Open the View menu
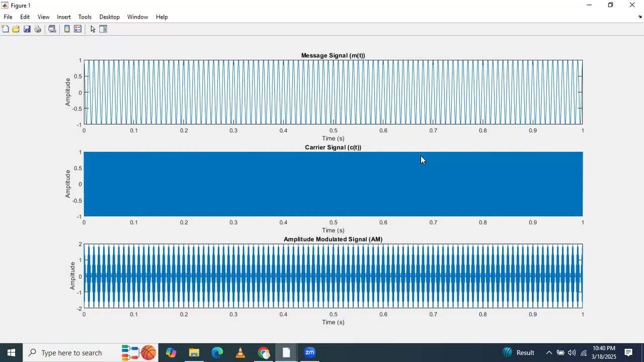This screenshot has height=362, width=644. pos(44,17)
